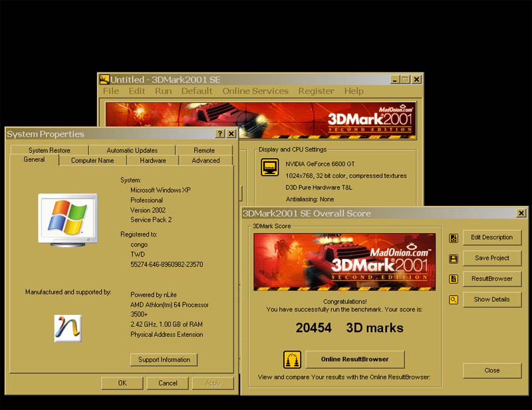Click OK in System Properties
532x410 pixels.
122,383
